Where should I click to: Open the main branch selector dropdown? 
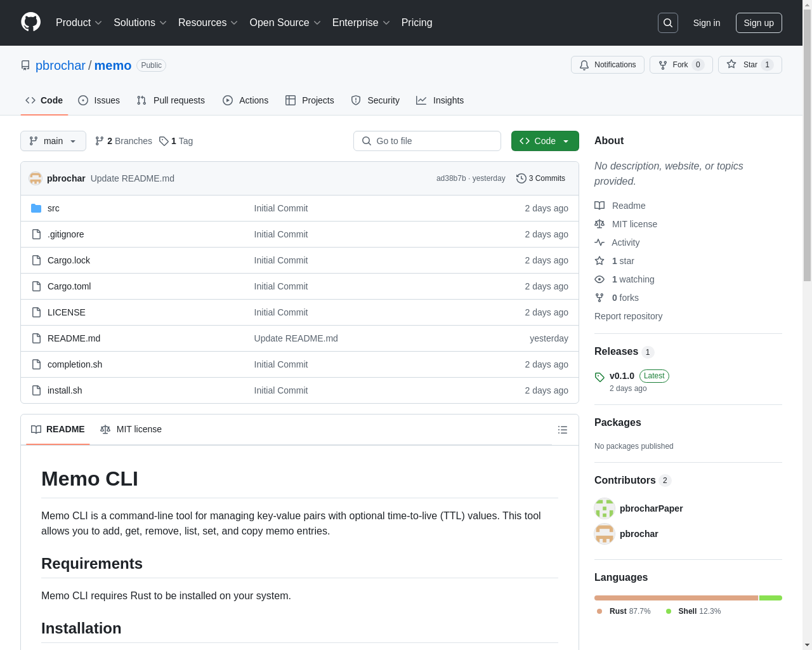coord(53,141)
